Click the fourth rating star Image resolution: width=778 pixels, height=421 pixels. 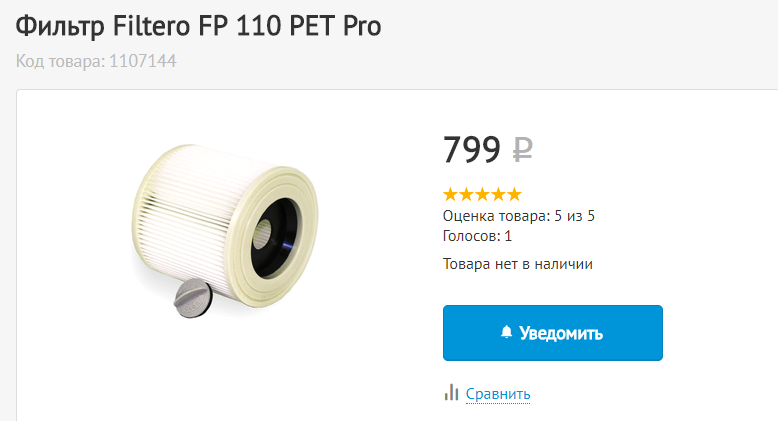[498, 194]
